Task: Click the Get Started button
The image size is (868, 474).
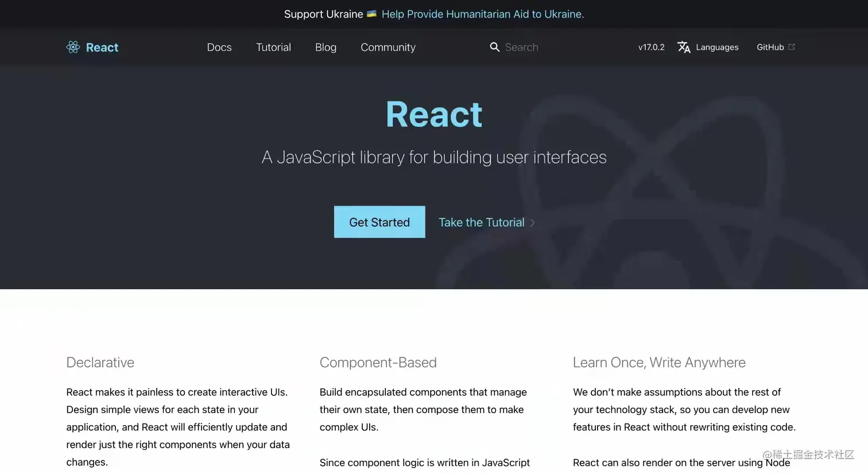Action: tap(379, 222)
